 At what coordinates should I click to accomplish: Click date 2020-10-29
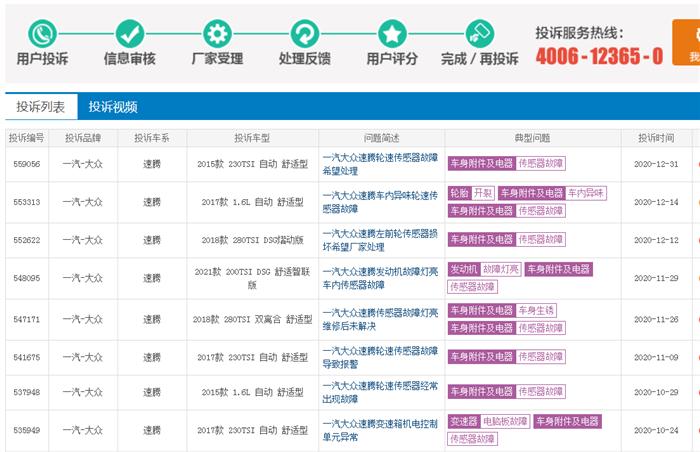coord(656,392)
